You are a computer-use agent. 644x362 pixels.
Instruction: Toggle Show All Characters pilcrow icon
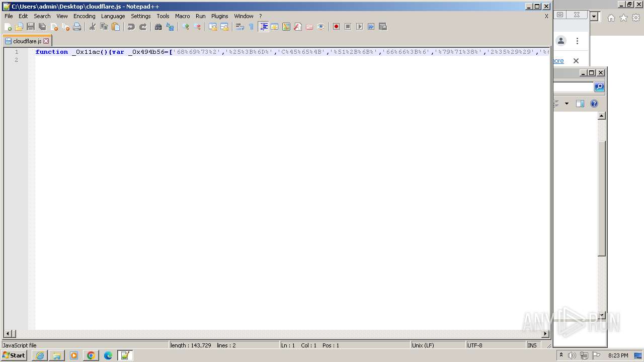click(252, 27)
